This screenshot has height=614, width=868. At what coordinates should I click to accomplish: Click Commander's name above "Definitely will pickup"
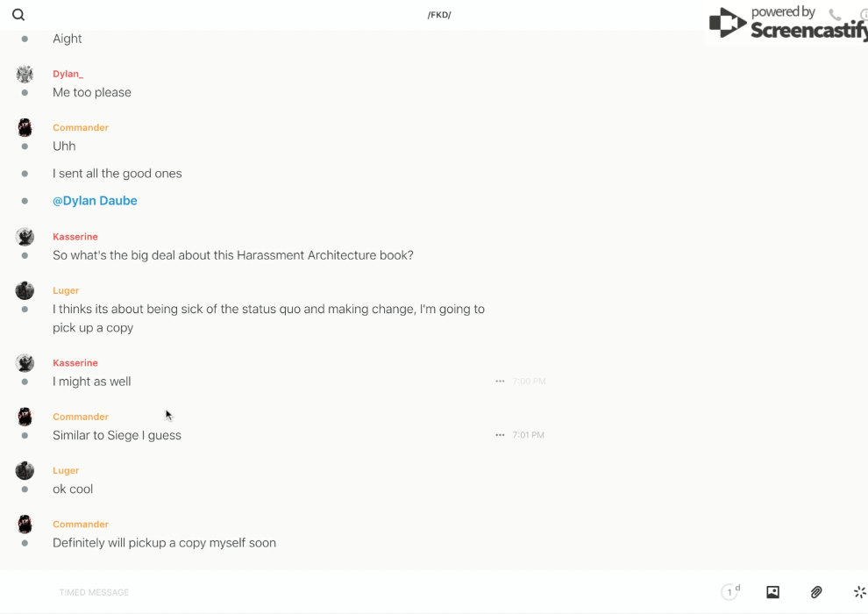tap(81, 525)
